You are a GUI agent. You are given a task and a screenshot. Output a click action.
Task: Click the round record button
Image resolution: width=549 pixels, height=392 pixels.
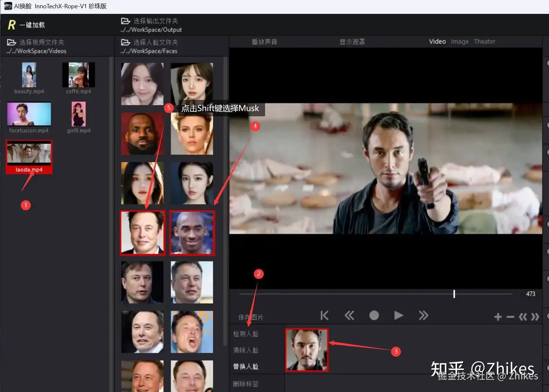click(374, 315)
